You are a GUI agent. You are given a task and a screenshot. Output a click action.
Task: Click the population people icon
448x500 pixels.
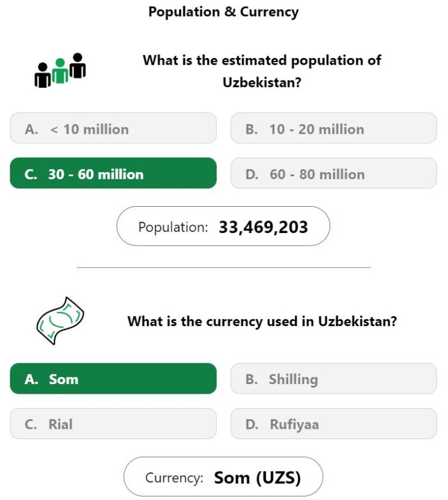click(60, 70)
